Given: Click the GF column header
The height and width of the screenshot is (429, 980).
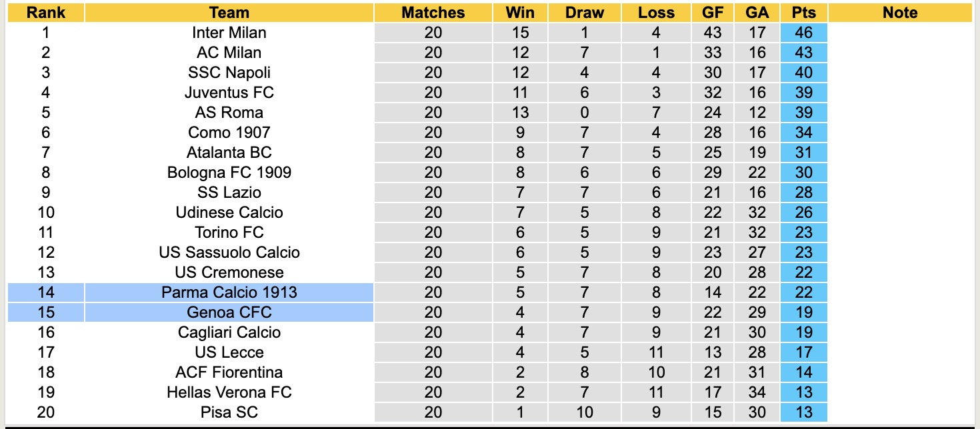Looking at the screenshot, I should (x=713, y=13).
